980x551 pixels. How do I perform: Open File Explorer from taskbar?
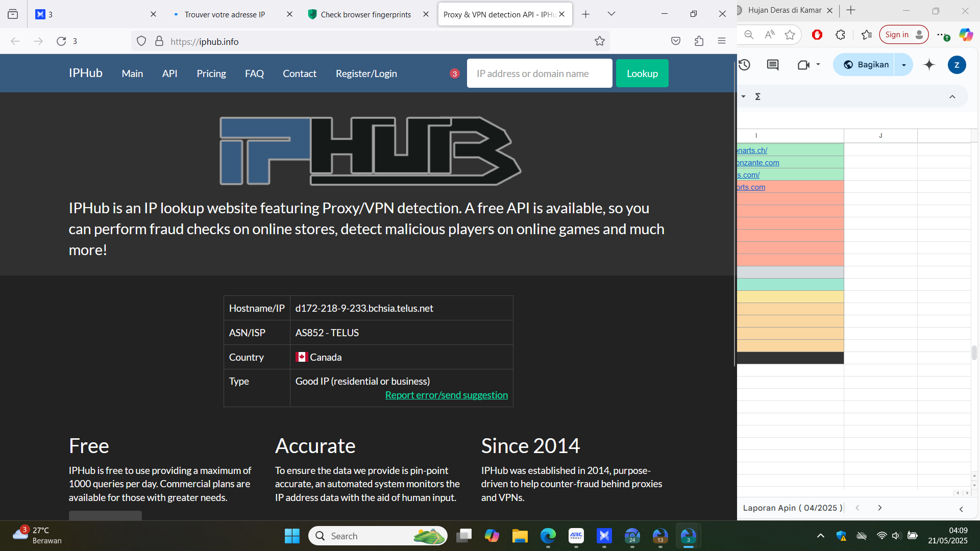pos(520,536)
